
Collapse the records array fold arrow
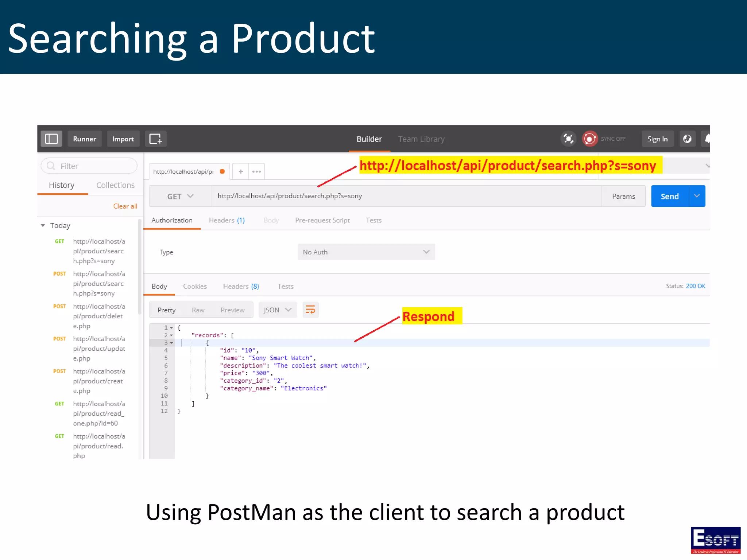171,335
